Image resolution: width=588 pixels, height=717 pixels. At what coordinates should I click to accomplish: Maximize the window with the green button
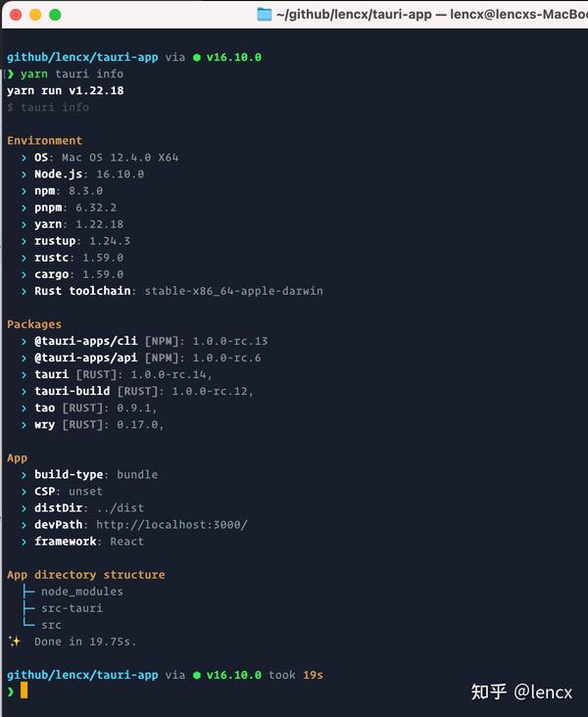(x=55, y=15)
